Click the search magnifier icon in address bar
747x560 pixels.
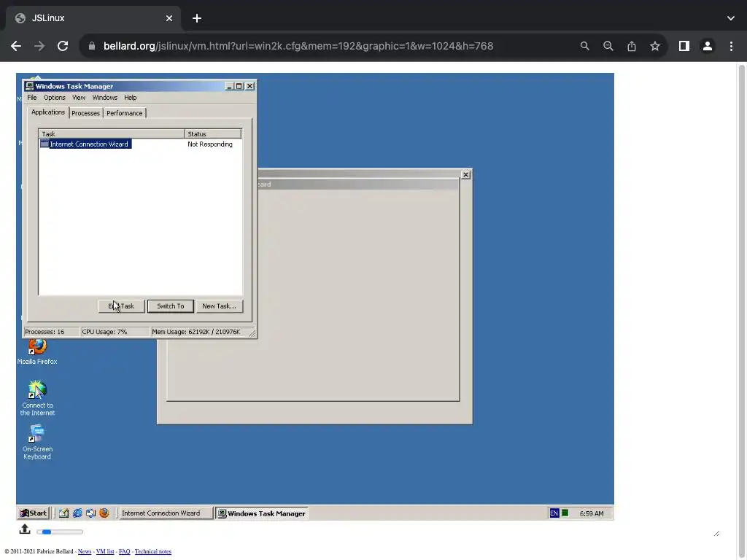click(x=584, y=46)
